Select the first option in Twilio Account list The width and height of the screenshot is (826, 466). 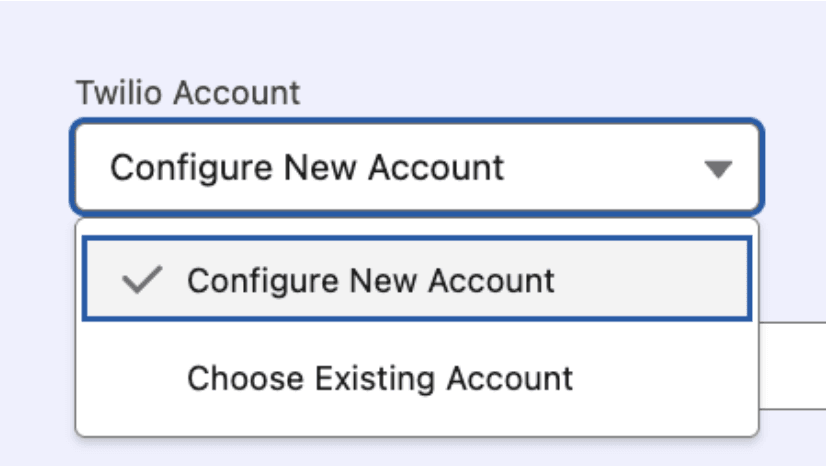370,280
